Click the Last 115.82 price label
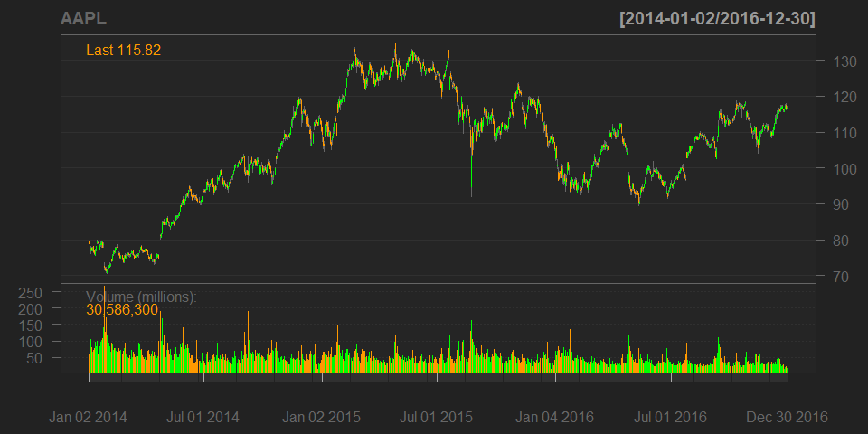Image resolution: width=868 pixels, height=434 pixels. [x=124, y=51]
